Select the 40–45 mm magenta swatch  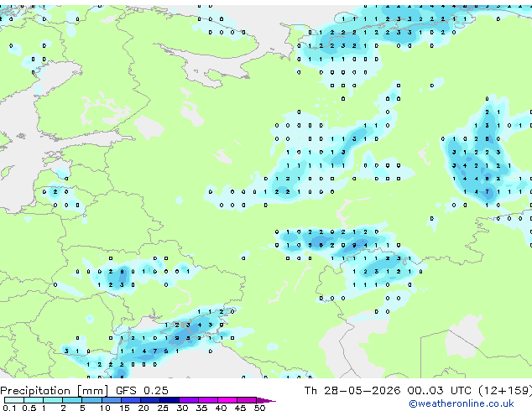[227, 400]
